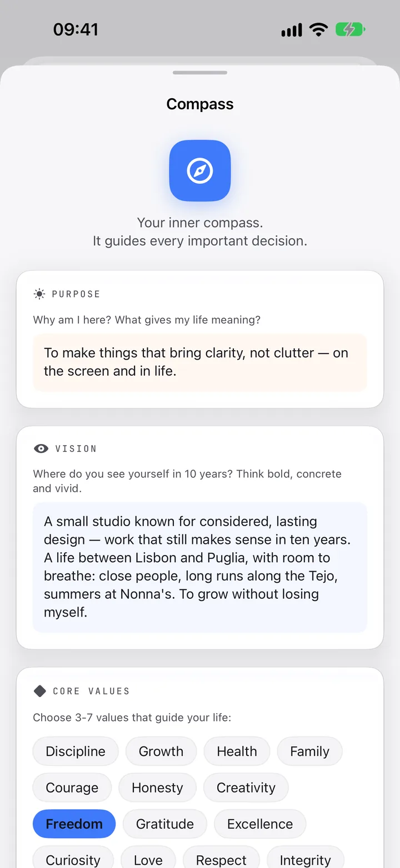Click the sun icon beside Purpose
Screen dimensions: 400x868
pos(39,294)
